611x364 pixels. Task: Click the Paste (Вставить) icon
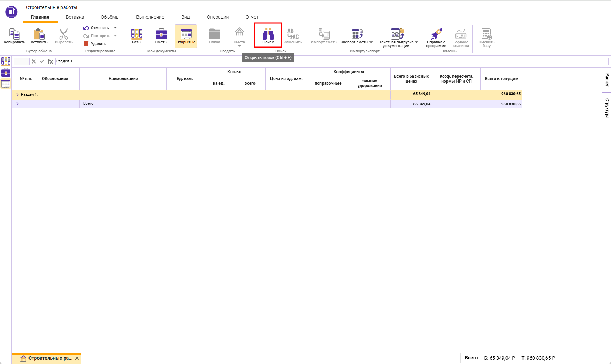[39, 34]
